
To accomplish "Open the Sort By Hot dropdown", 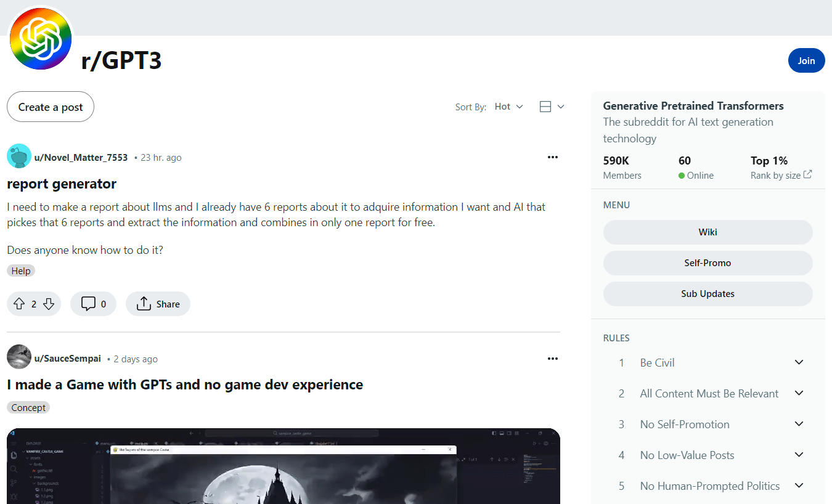I will (508, 107).
